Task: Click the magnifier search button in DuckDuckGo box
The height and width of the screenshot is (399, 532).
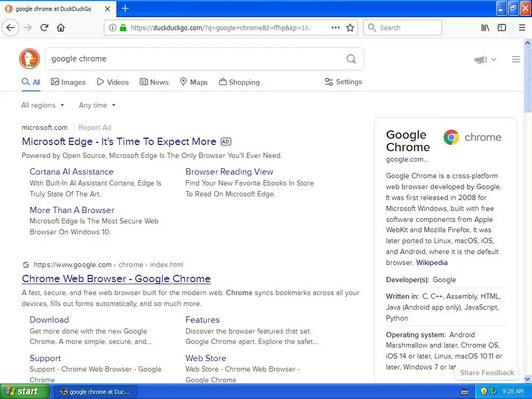Action: (x=351, y=59)
